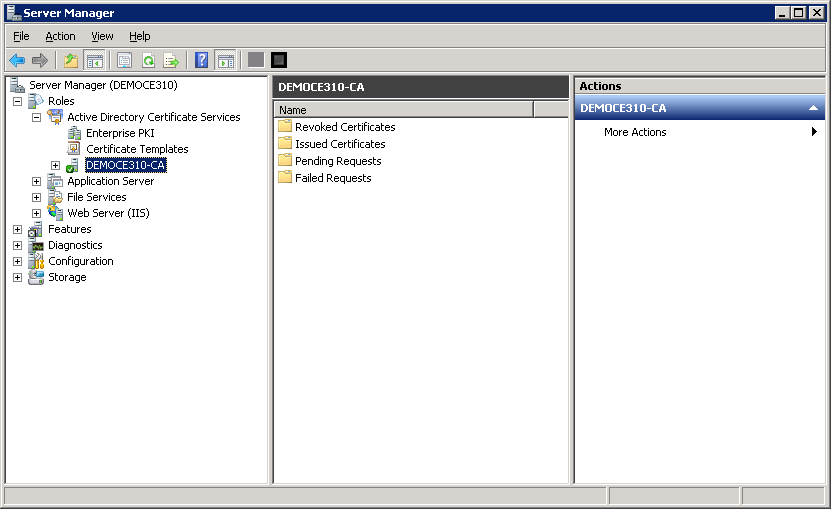Select Diagnostics in the tree
This screenshot has width=831, height=509.
pyautogui.click(x=75, y=245)
